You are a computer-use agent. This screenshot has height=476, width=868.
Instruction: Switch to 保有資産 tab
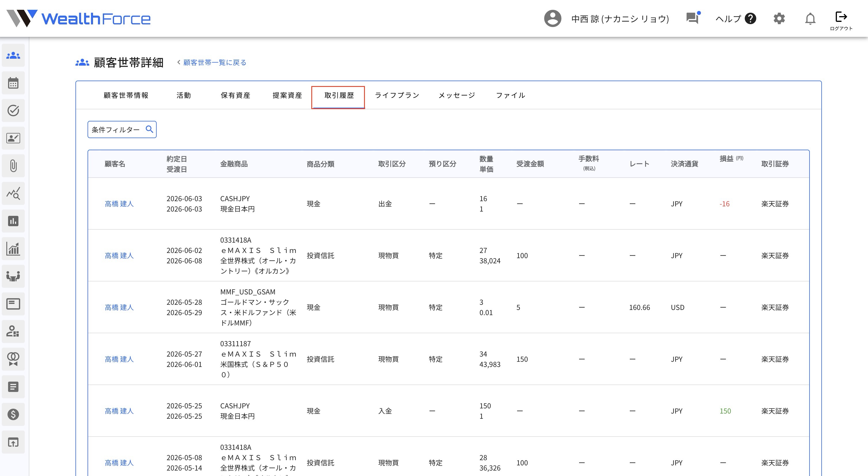(236, 96)
